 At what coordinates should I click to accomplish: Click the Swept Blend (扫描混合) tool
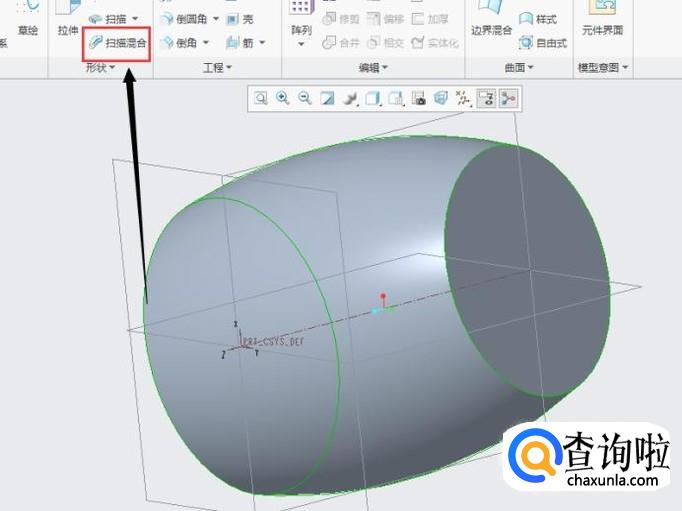click(117, 43)
